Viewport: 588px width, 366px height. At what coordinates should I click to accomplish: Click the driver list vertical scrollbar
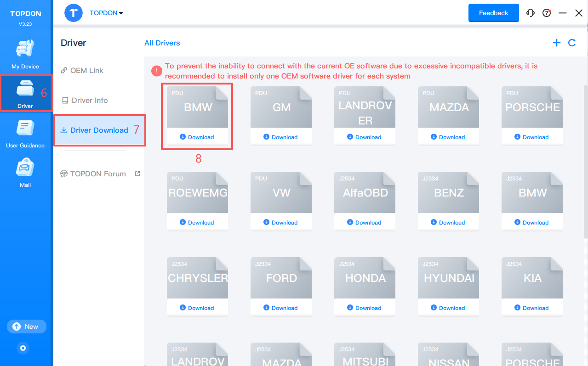click(x=585, y=161)
